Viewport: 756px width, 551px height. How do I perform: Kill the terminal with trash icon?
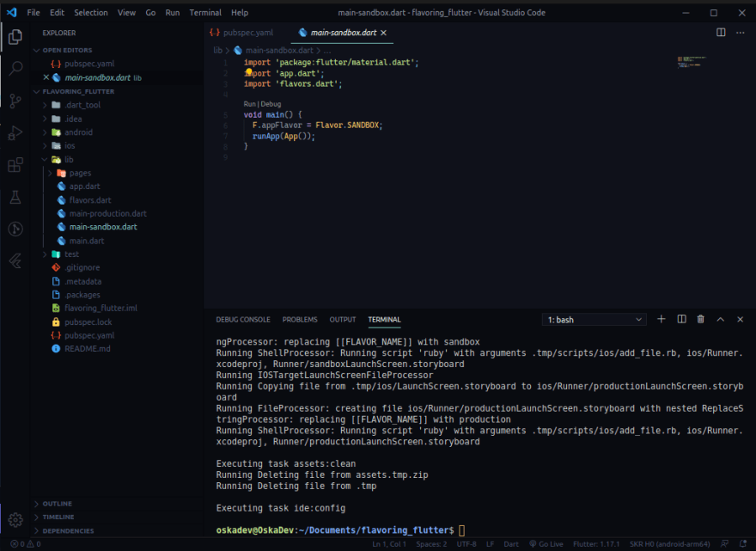point(700,320)
